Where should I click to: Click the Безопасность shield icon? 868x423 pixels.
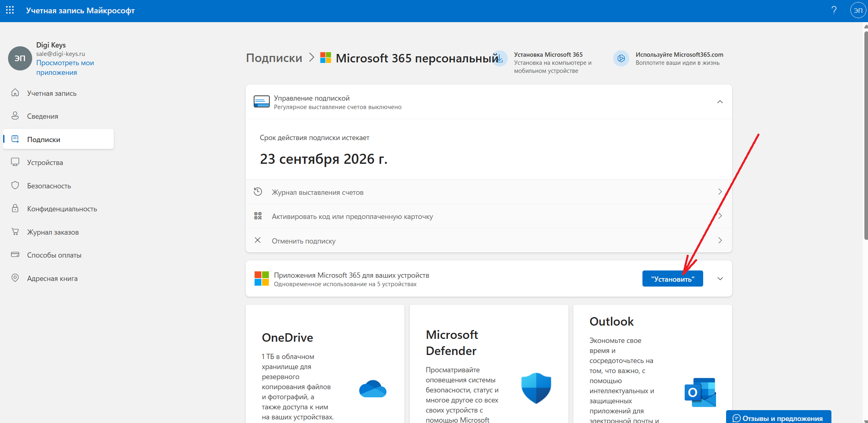click(15, 185)
